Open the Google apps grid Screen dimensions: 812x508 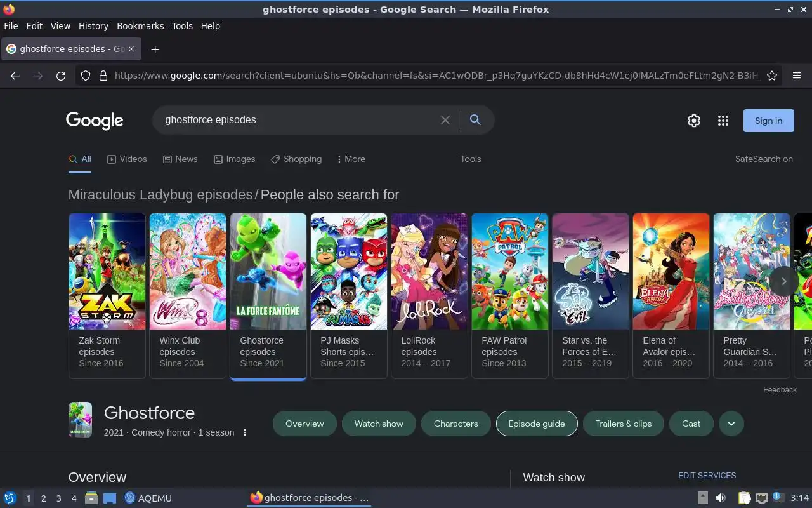[723, 121]
